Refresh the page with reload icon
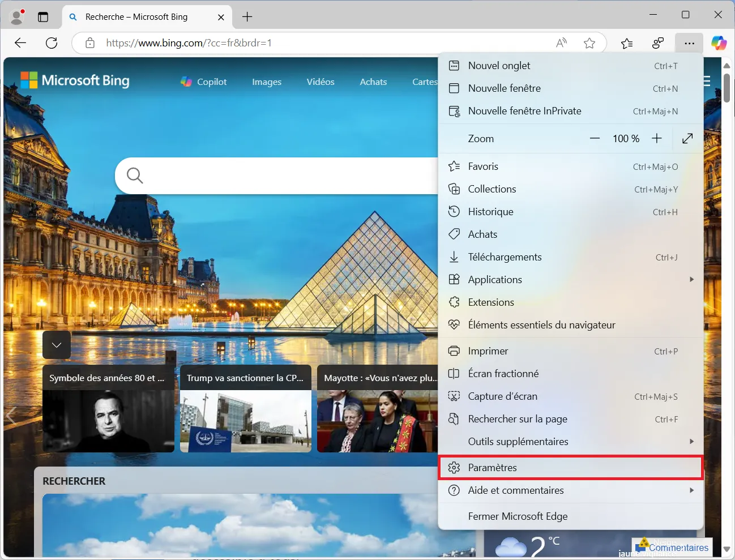Viewport: 735px width, 560px height. (x=52, y=43)
